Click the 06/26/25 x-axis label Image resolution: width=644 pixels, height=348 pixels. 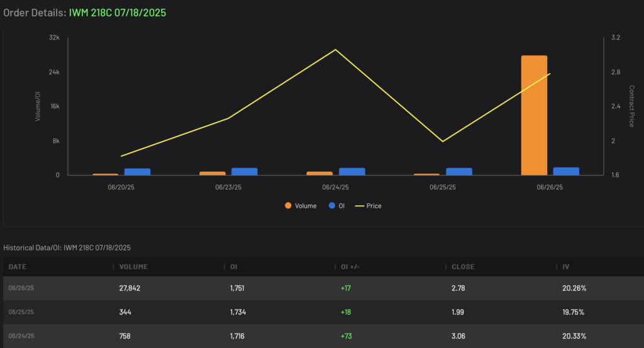click(x=550, y=187)
